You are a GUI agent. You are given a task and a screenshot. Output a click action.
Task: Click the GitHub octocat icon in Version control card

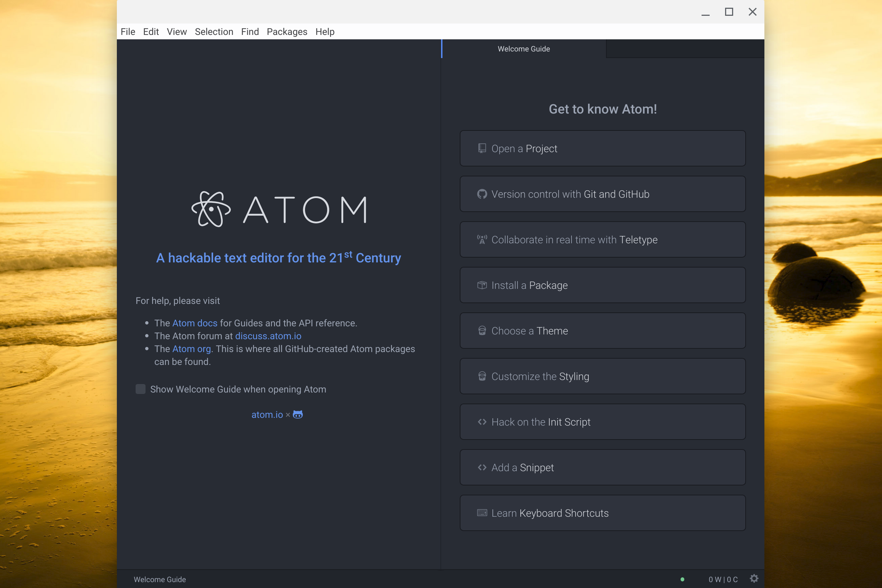(482, 194)
